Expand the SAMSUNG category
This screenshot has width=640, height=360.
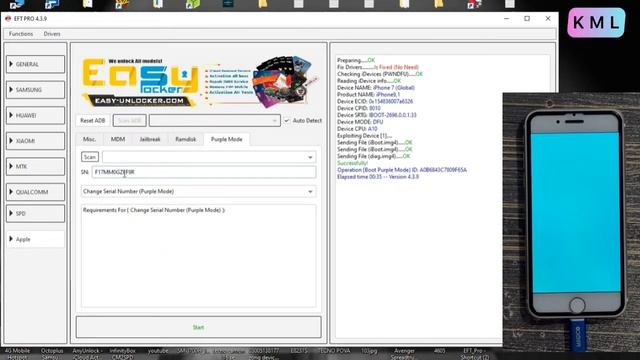36,90
